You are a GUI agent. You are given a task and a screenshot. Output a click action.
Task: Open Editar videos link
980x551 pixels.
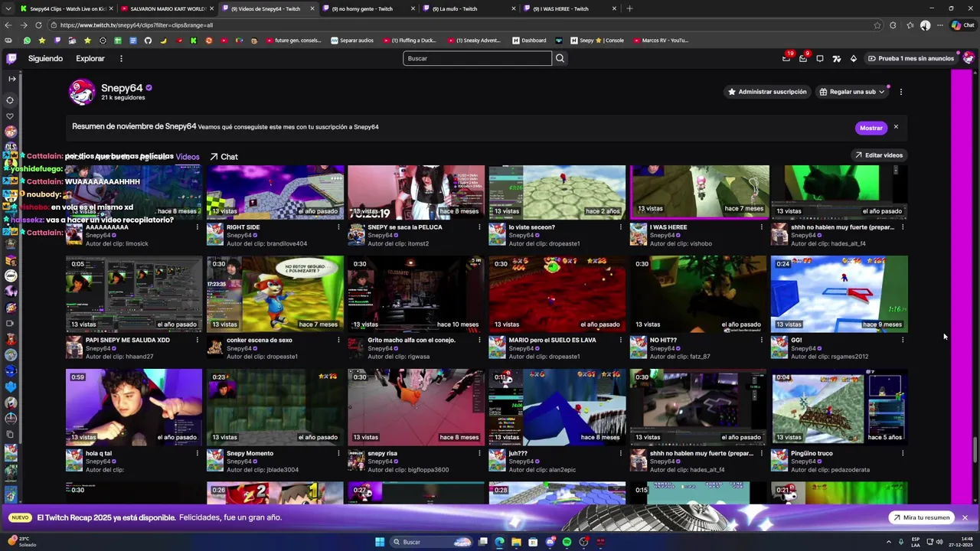(x=878, y=155)
